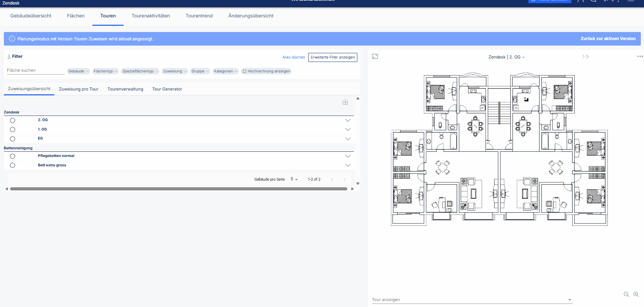Open the Tour anzeigen dropdown
This screenshot has width=644, height=307.
[472, 300]
